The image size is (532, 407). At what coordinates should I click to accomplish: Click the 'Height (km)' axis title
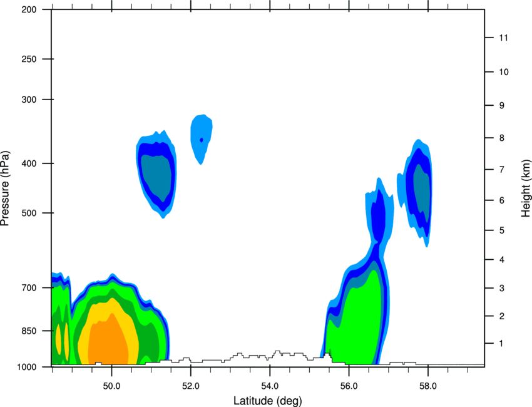526,188
